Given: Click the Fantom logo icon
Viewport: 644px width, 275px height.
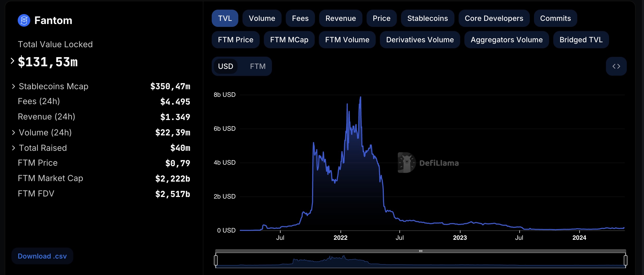Looking at the screenshot, I should 24,20.
